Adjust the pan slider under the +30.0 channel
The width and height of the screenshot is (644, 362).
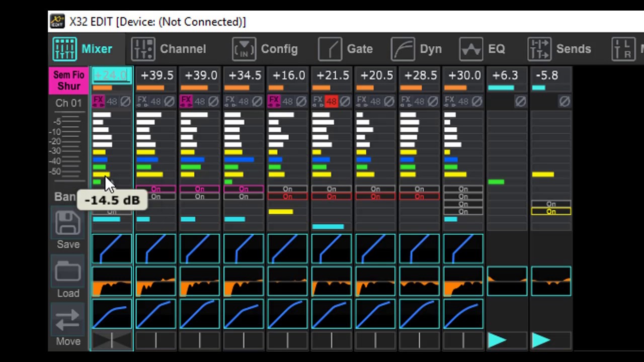pyautogui.click(x=463, y=341)
